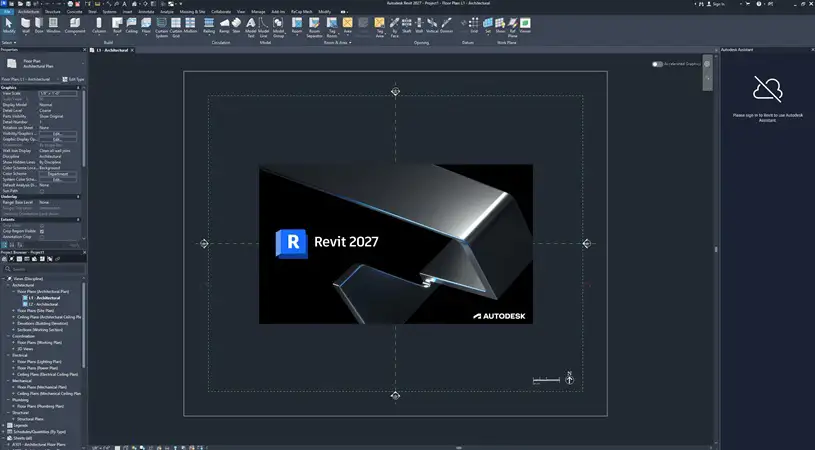Select the Model Group tool
This screenshot has height=450, width=815.
click(x=278, y=28)
